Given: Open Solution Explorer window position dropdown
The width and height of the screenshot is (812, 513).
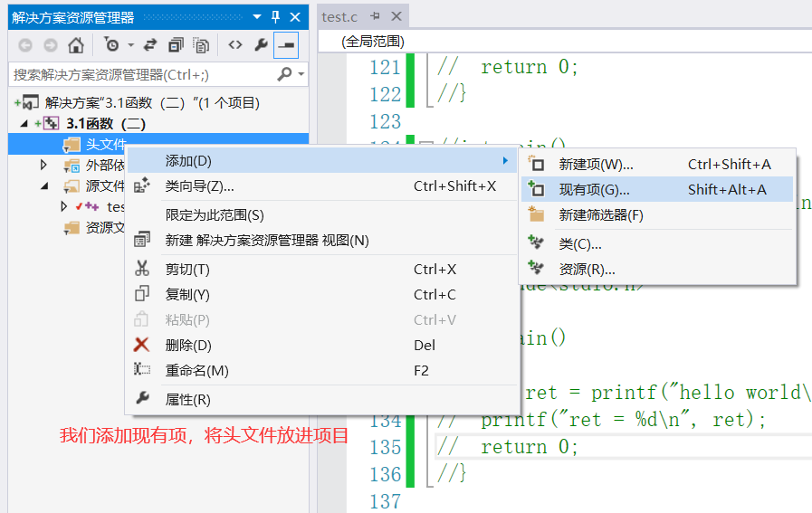Looking at the screenshot, I should click(x=257, y=17).
